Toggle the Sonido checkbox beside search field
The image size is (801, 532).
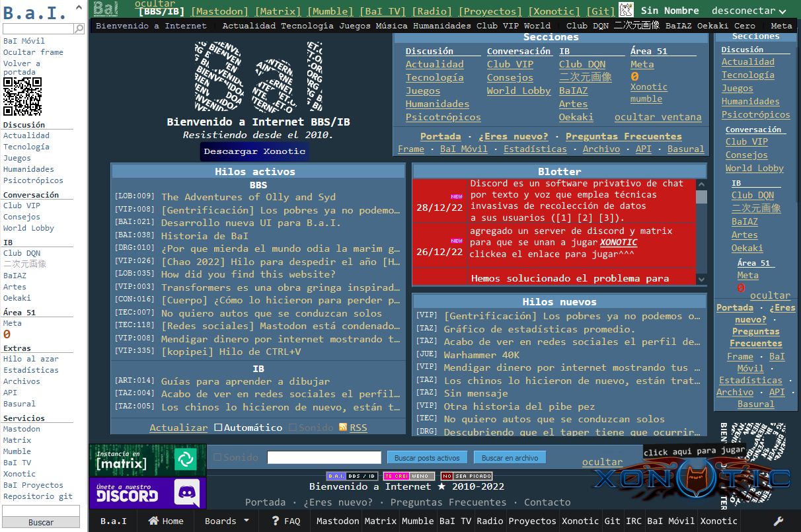(x=218, y=457)
